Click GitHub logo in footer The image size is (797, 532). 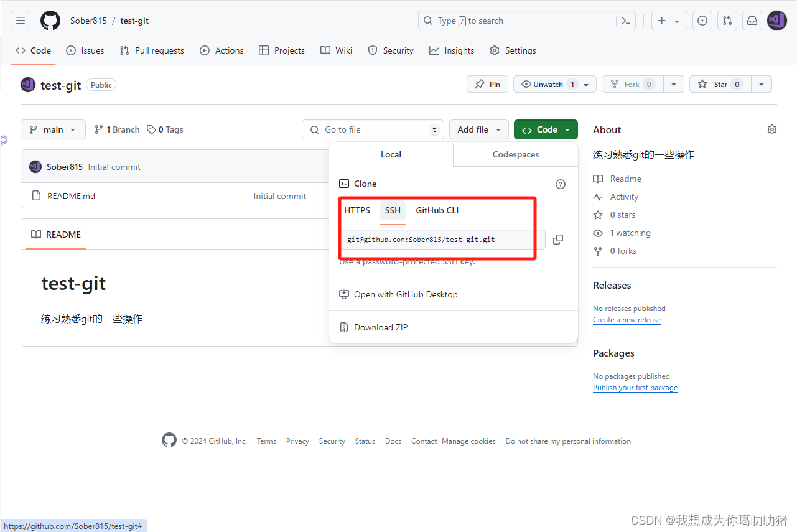click(x=169, y=441)
